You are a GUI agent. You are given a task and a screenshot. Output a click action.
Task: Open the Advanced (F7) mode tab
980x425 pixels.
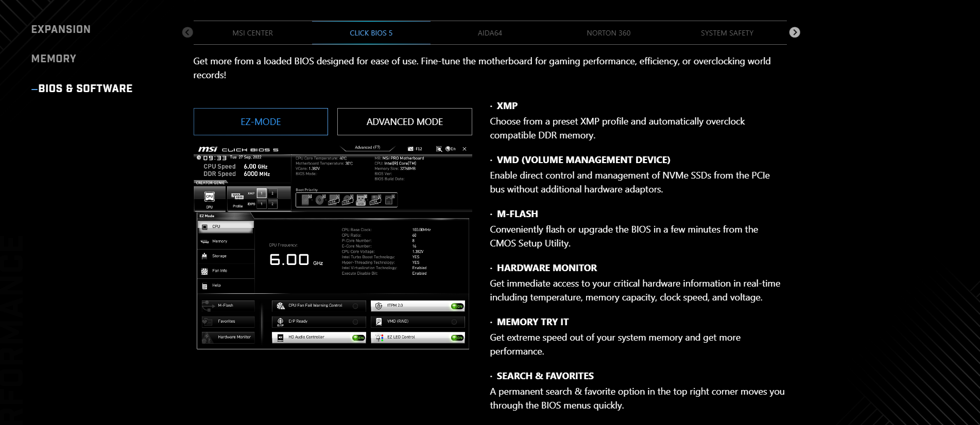368,148
